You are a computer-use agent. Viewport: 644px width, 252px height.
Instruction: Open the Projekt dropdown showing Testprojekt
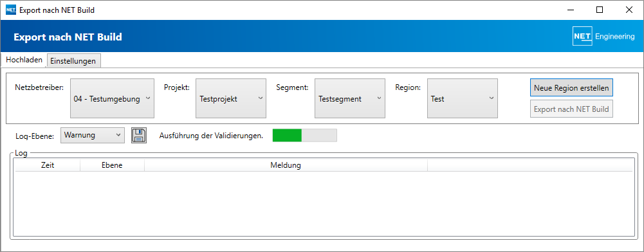pos(231,98)
